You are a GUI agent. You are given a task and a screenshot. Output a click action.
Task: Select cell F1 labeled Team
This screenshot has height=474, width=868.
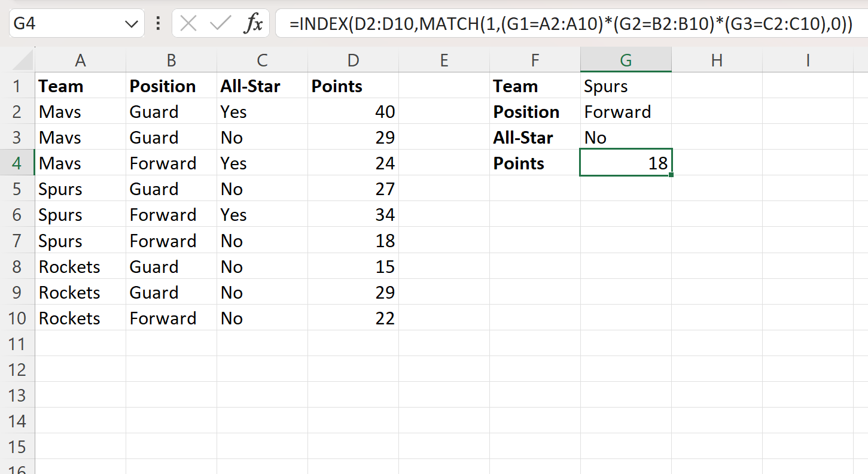pyautogui.click(x=534, y=86)
